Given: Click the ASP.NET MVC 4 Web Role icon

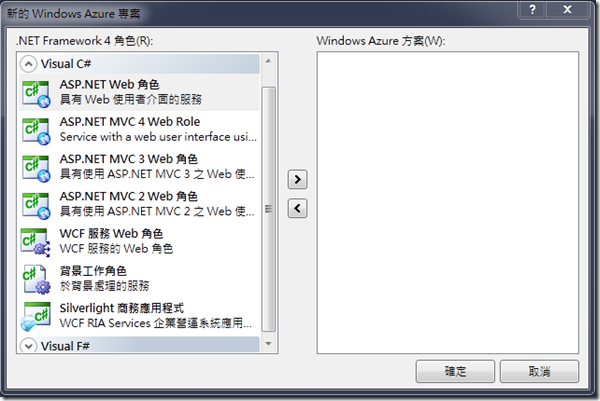Looking at the screenshot, I should (36, 131).
